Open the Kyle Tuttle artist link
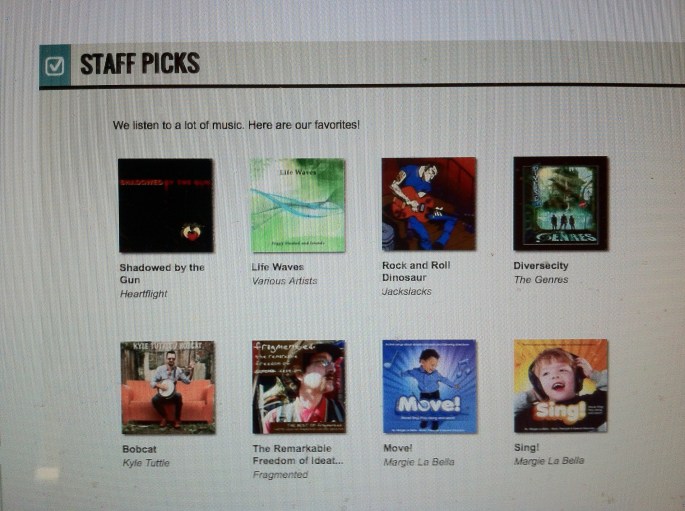The width and height of the screenshot is (685, 511). [146, 463]
